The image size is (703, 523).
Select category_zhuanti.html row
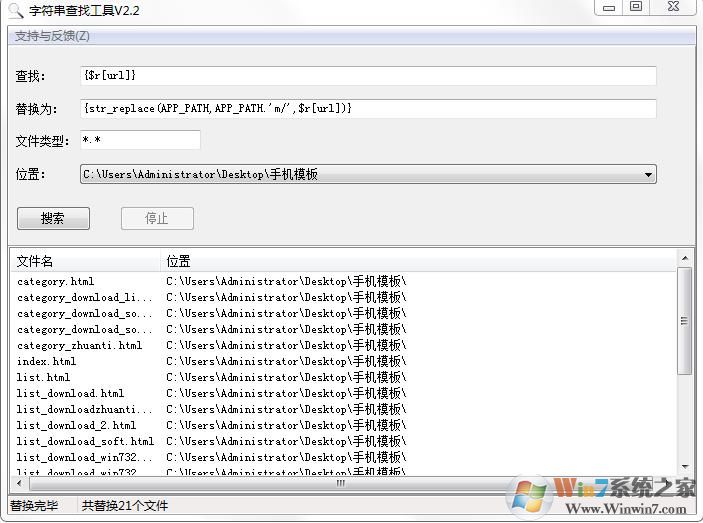(79, 346)
